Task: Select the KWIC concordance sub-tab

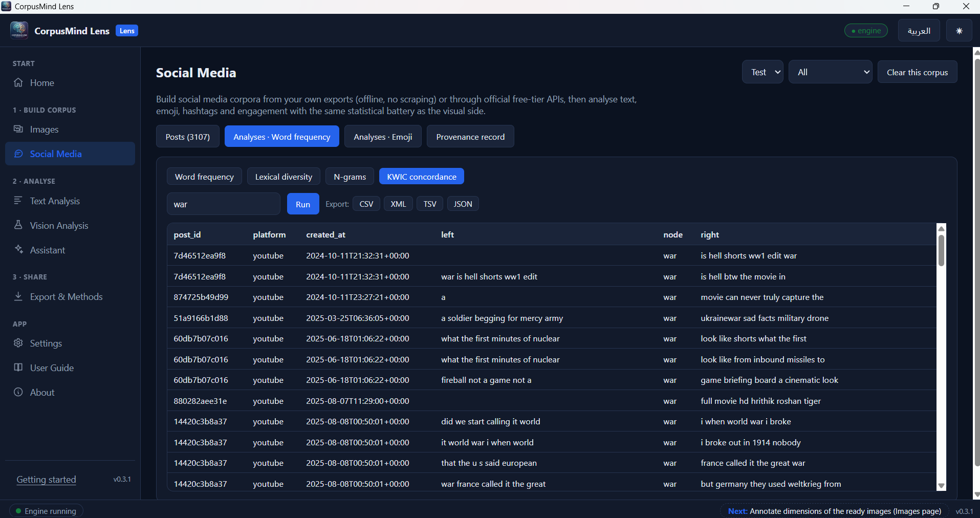Action: pyautogui.click(x=422, y=177)
